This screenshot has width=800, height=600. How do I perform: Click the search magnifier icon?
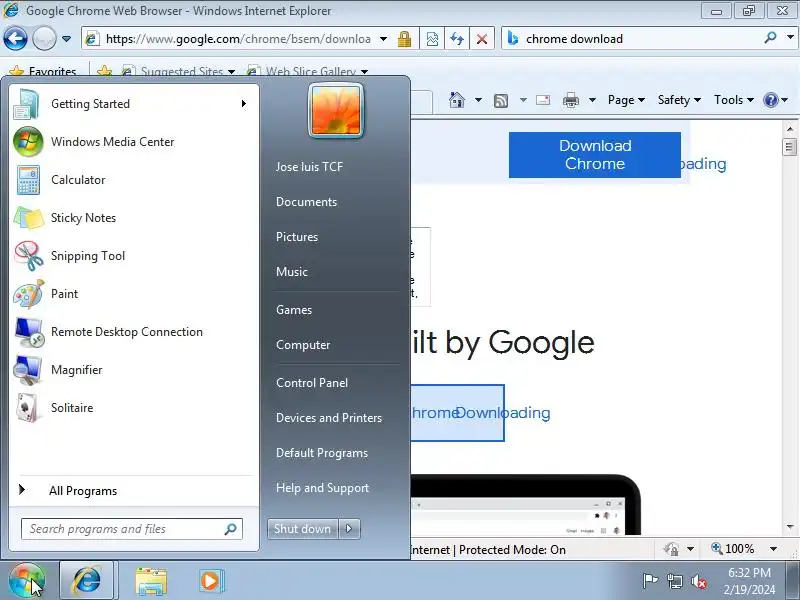tap(770, 38)
